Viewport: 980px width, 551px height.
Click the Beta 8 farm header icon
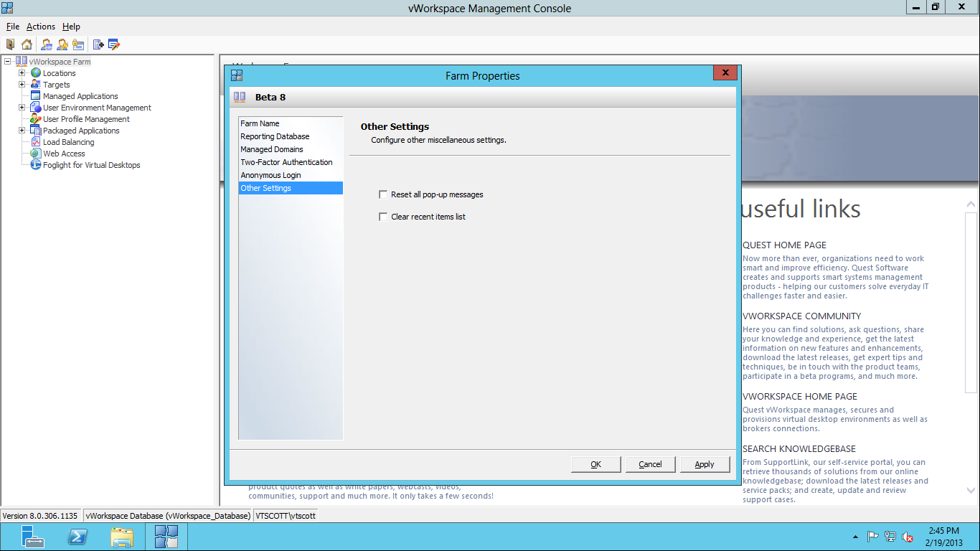click(240, 97)
